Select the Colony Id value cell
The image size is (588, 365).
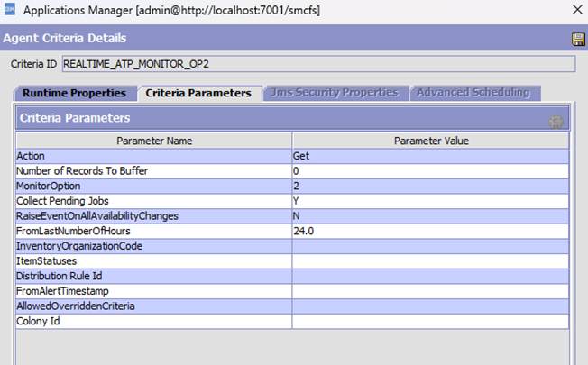click(430, 321)
